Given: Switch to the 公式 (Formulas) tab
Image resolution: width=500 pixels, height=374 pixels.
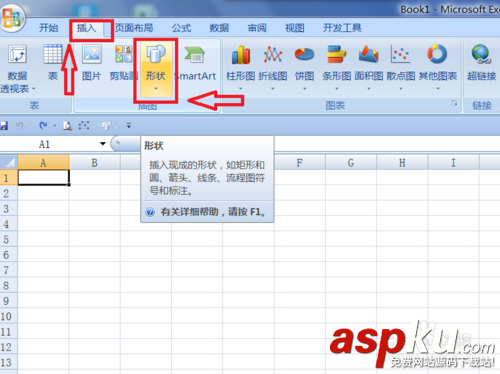Looking at the screenshot, I should (181, 28).
